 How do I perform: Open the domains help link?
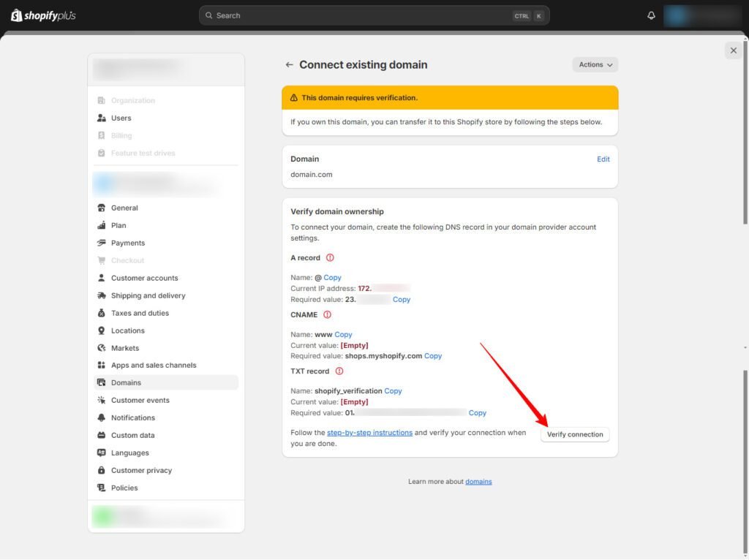(x=478, y=482)
